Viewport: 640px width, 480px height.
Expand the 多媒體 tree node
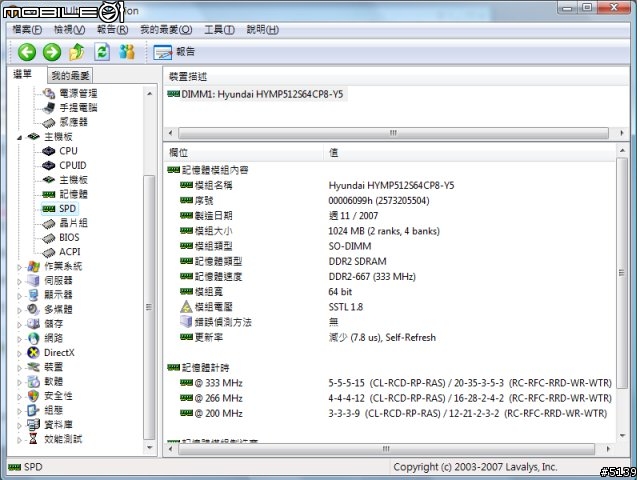[19, 311]
